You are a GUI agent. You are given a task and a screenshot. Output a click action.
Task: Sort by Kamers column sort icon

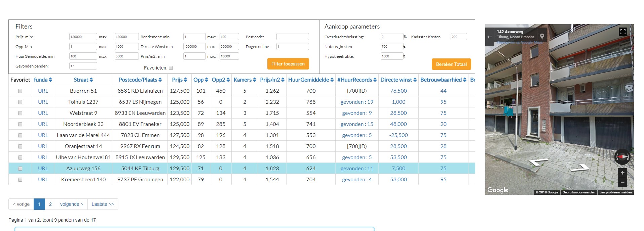pos(255,80)
